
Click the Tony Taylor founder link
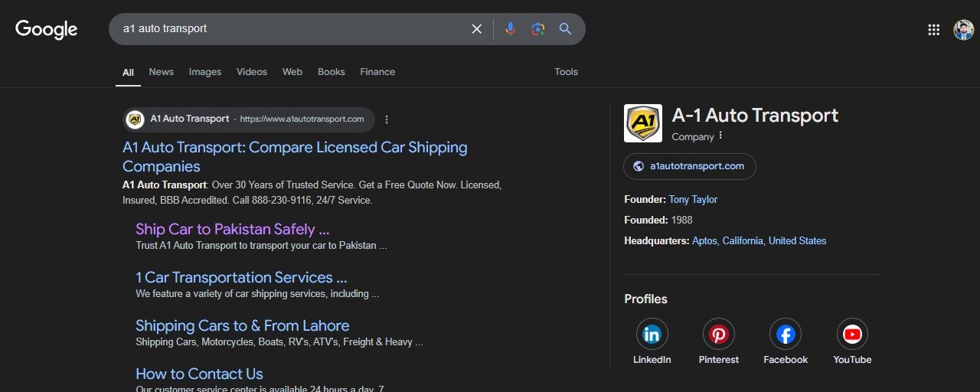693,199
